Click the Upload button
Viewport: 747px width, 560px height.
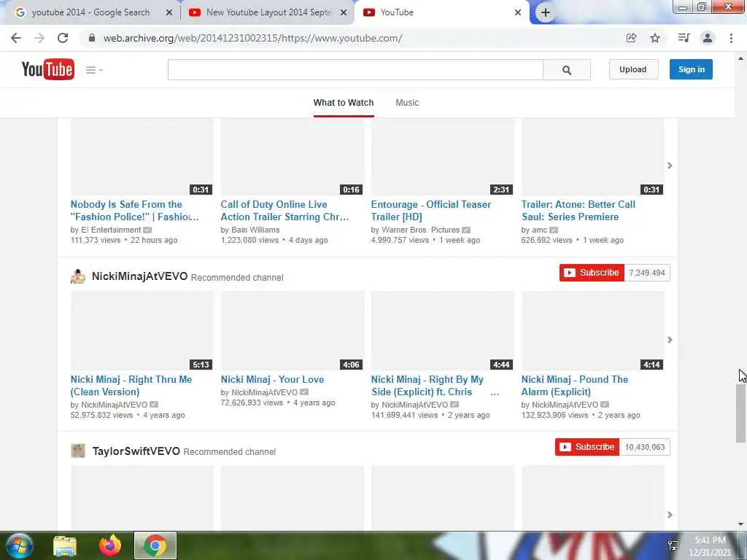633,69
